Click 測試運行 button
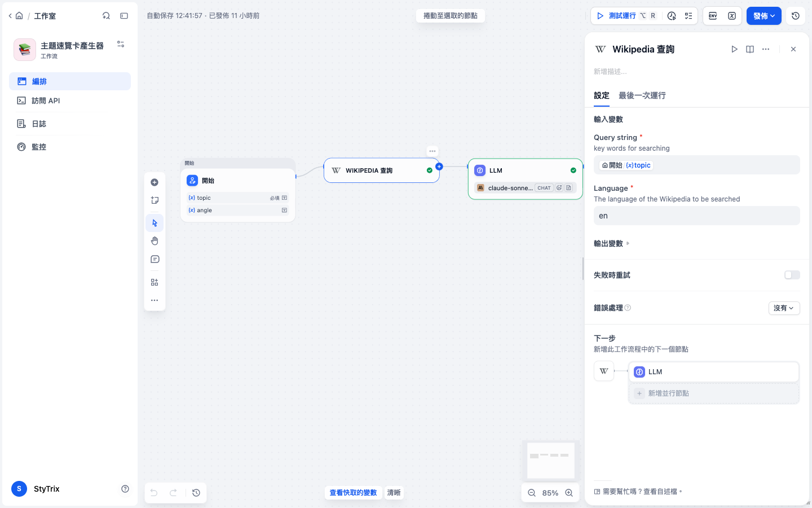Viewport: 812px width, 508px height. coord(626,16)
